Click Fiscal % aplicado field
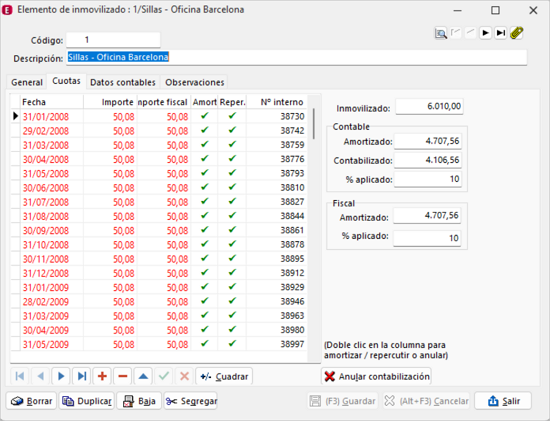The width and height of the screenshot is (550, 421). pos(427,238)
